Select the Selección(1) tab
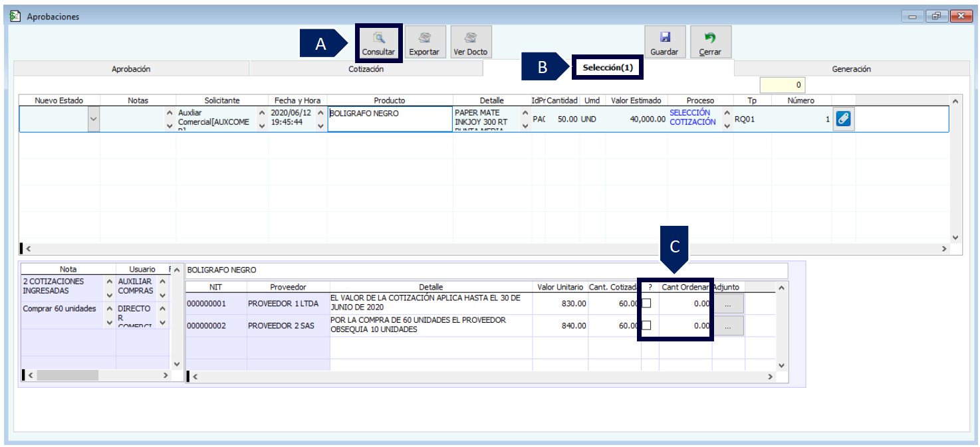This screenshot has height=447, width=980. click(x=608, y=68)
